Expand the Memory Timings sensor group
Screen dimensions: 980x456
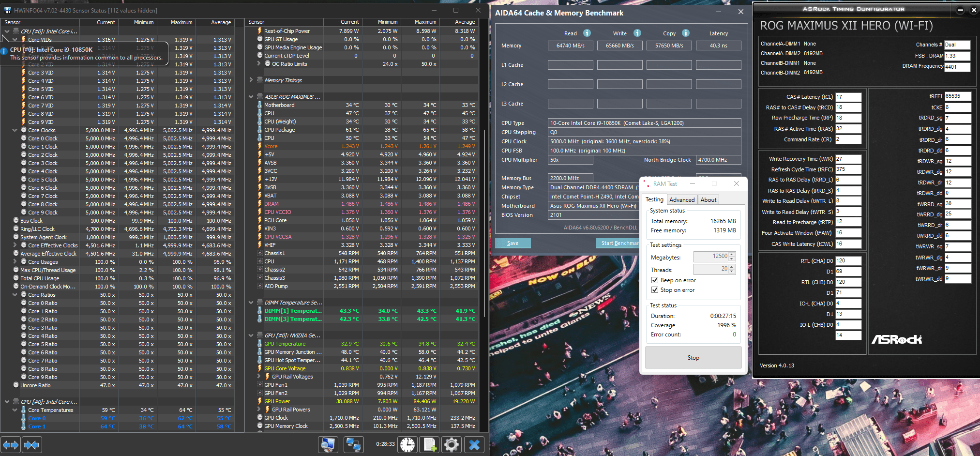click(x=251, y=80)
